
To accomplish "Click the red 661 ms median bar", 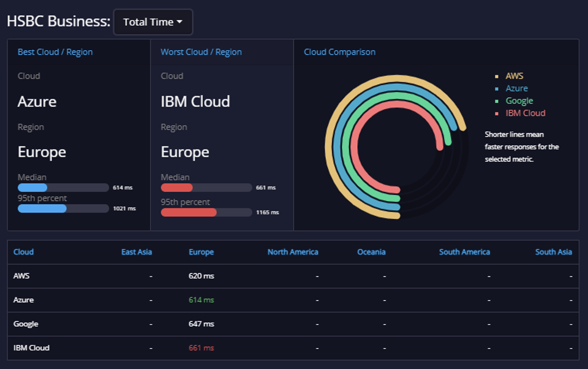I will pos(176,188).
